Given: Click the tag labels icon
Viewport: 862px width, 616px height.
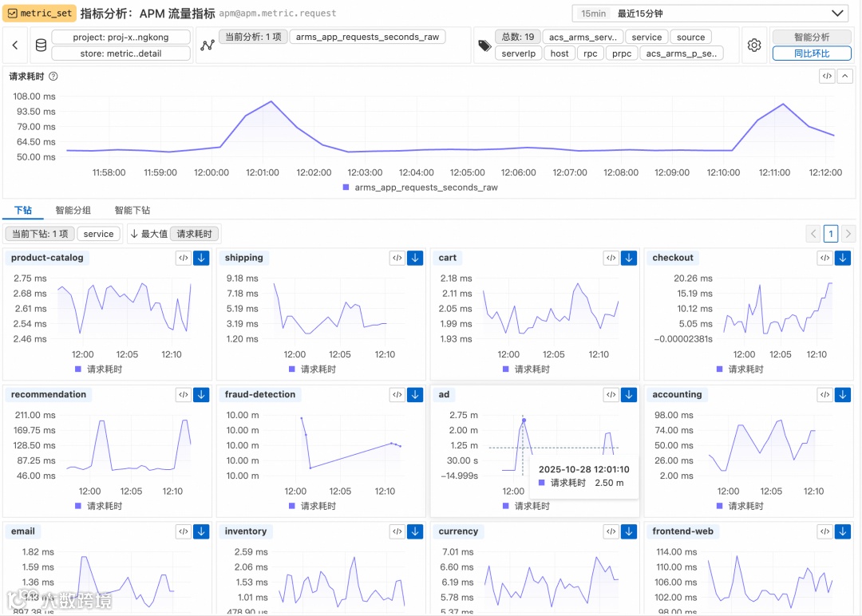Looking at the screenshot, I should (484, 45).
